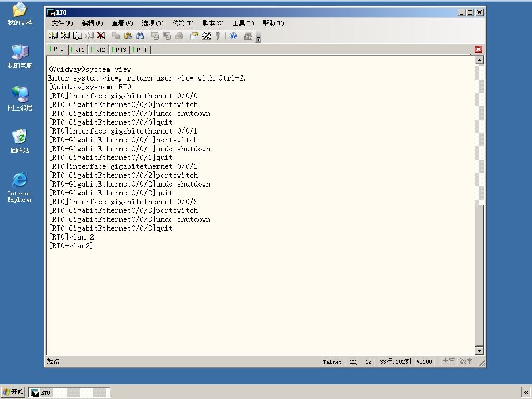Viewport: 532px width, 399px height.
Task: Click the 大写 caps indicator
Action: click(x=448, y=362)
